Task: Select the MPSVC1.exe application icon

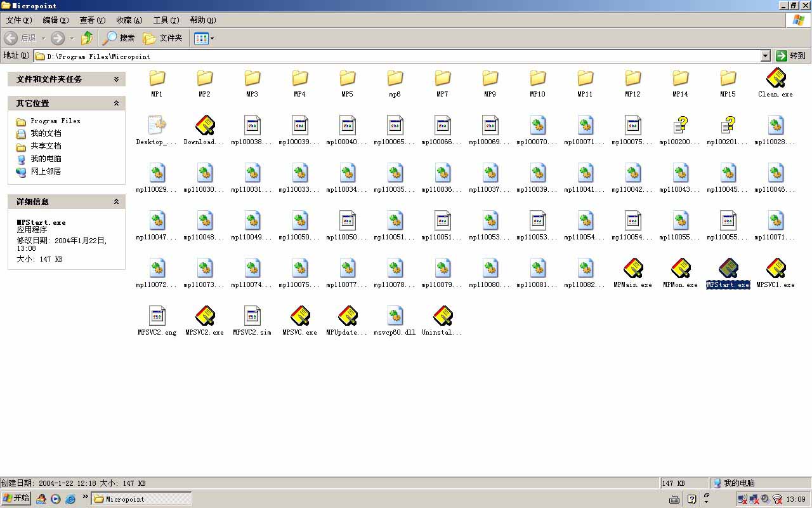Action: 775,269
